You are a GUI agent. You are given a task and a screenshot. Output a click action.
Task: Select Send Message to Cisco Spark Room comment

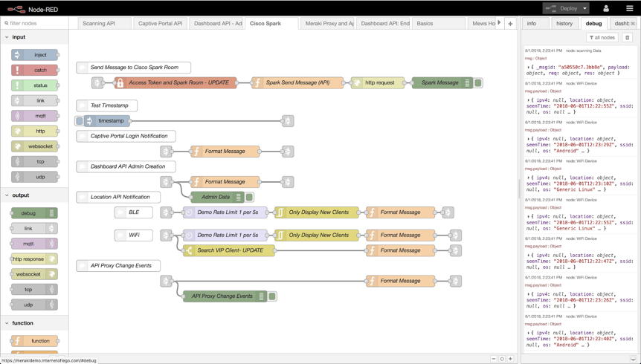133,68
